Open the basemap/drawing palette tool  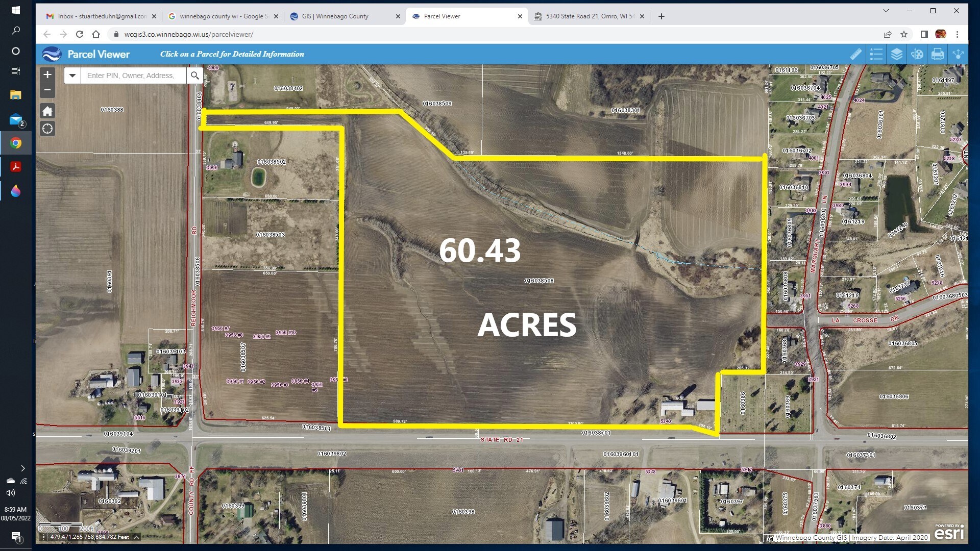(x=917, y=54)
